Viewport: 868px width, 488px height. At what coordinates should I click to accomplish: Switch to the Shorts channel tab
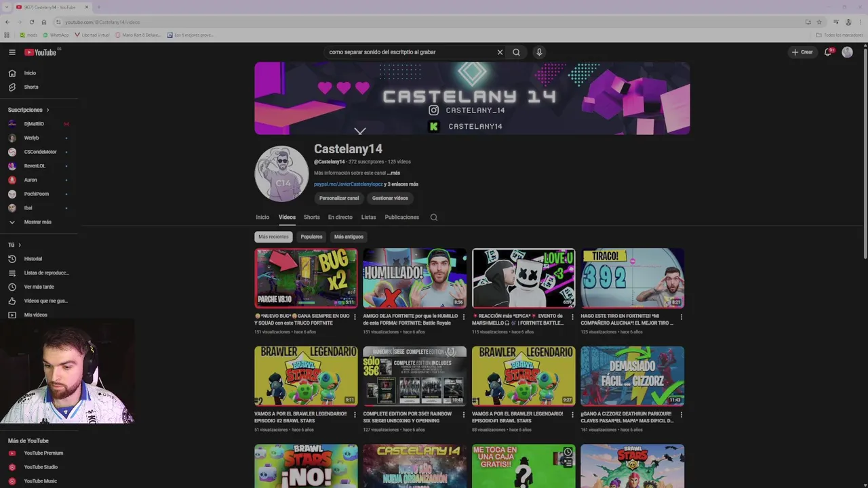coord(312,218)
